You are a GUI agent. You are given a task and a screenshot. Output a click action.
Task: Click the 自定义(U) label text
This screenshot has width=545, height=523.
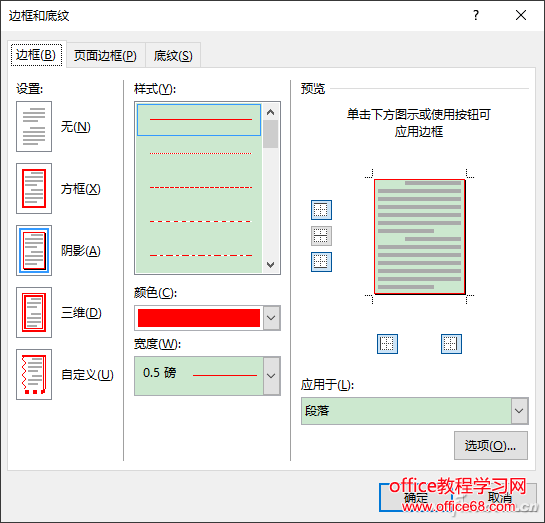87,375
